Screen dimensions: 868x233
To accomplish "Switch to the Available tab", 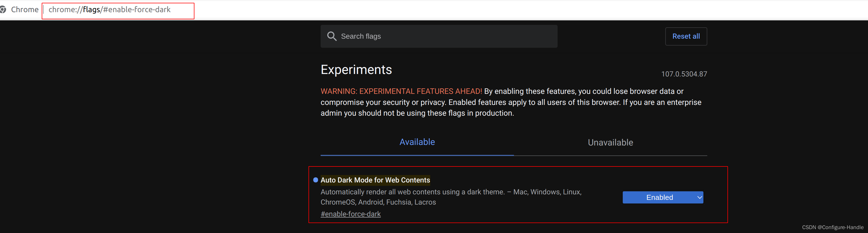I will click(x=417, y=142).
